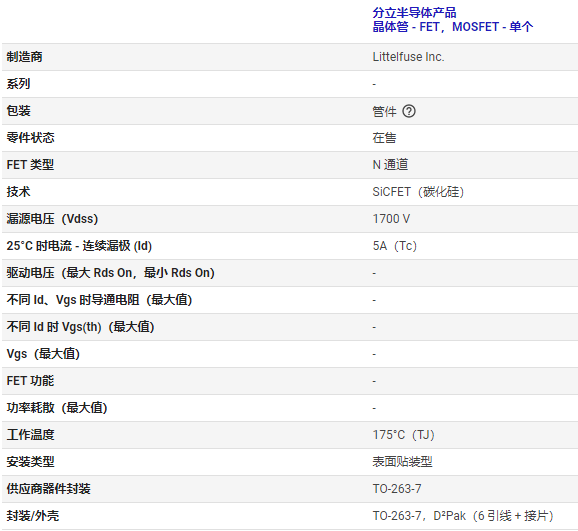Image resolution: width=578 pixels, height=531 pixels.
Task: Click the 漏源电压（Vdss）row label
Action: (52, 219)
